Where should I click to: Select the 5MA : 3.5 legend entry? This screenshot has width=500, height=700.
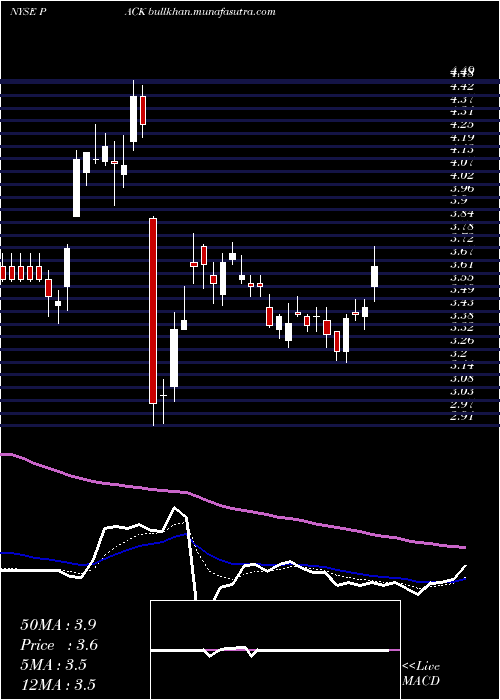point(54,665)
